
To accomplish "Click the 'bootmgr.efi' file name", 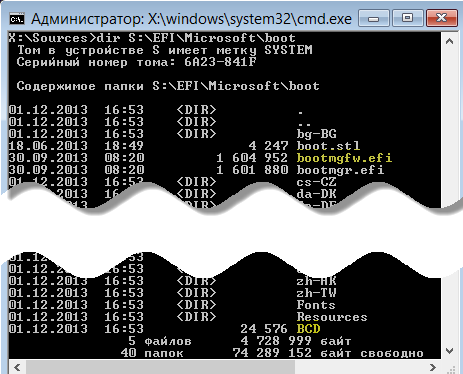I will 340,170.
